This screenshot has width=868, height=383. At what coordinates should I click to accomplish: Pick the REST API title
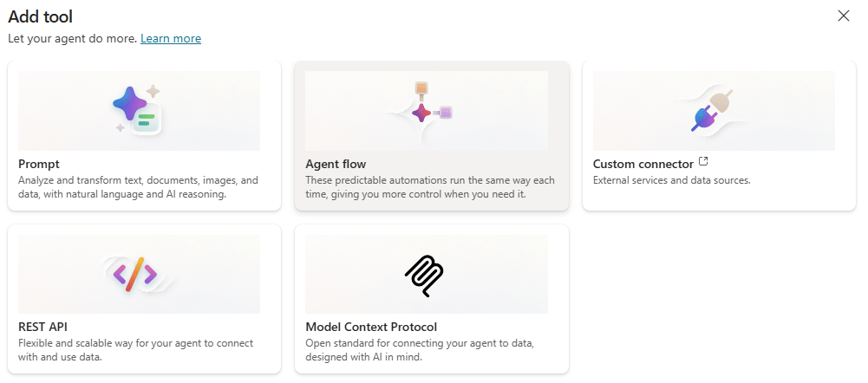pyautogui.click(x=42, y=327)
